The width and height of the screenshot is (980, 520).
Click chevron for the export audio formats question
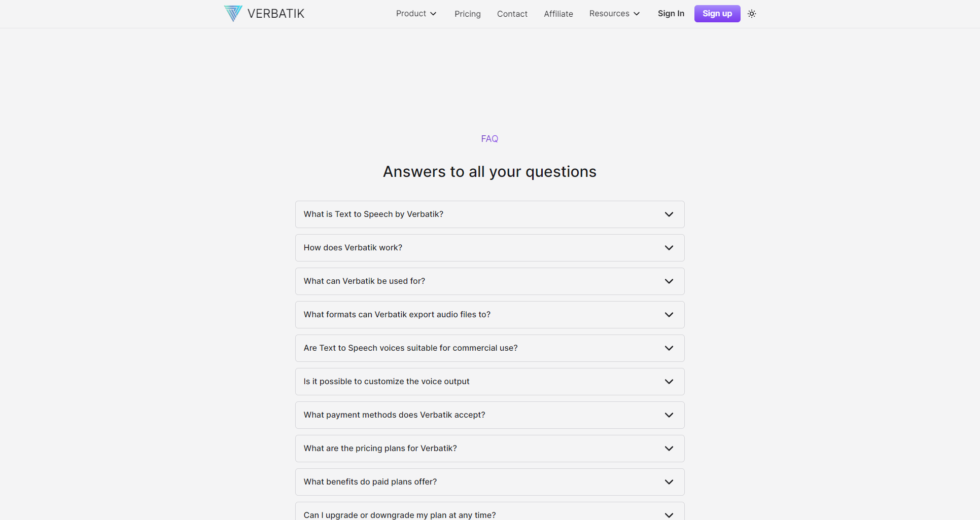pyautogui.click(x=669, y=315)
